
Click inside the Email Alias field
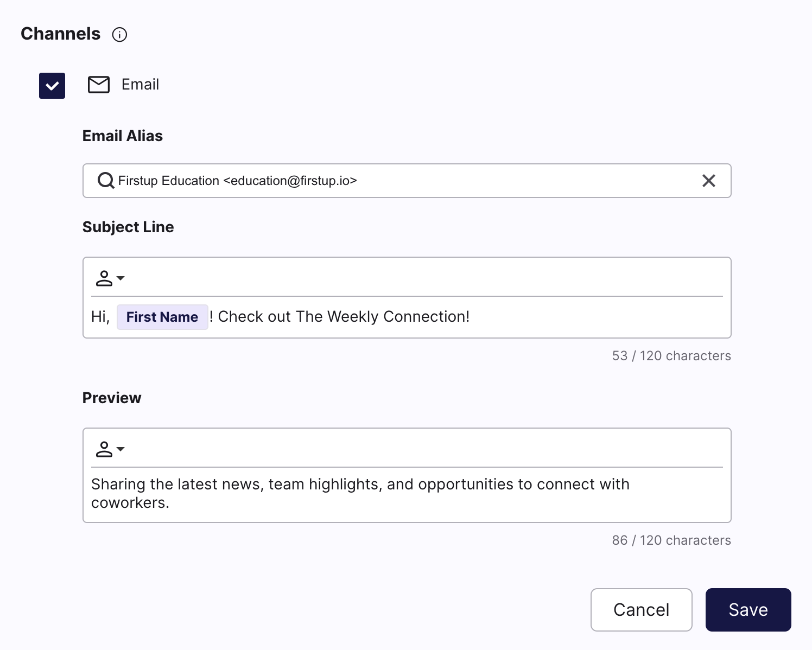pyautogui.click(x=407, y=181)
